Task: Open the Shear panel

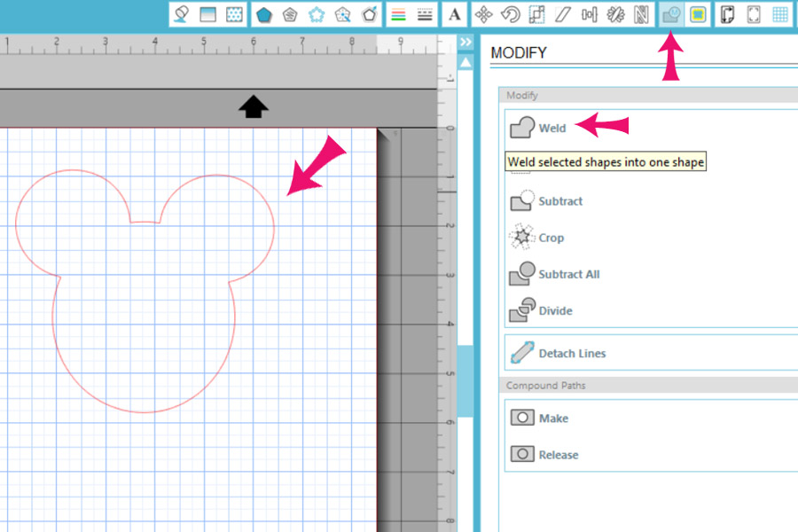Action: (563, 14)
